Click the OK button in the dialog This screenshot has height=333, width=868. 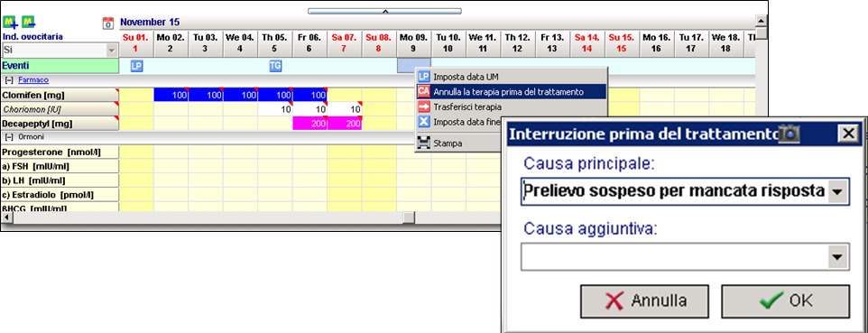pyautogui.click(x=785, y=301)
